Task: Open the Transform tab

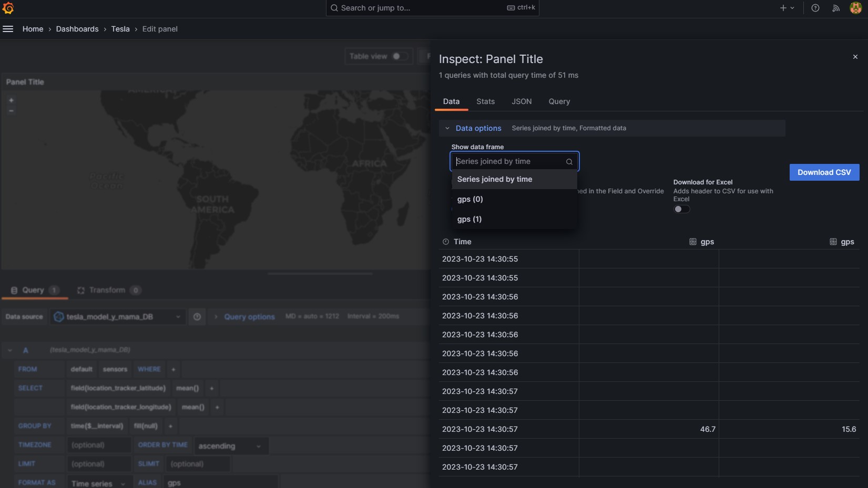Action: [109, 290]
